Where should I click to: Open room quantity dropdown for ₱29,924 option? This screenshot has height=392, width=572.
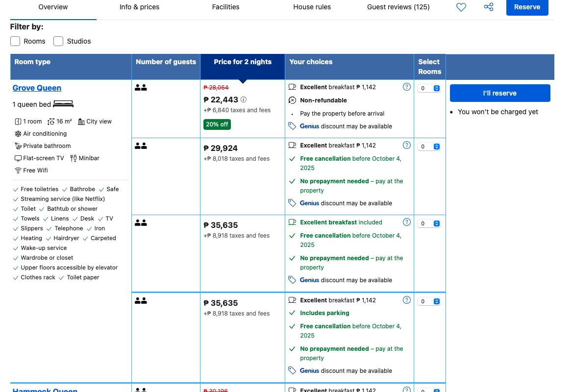(x=429, y=147)
